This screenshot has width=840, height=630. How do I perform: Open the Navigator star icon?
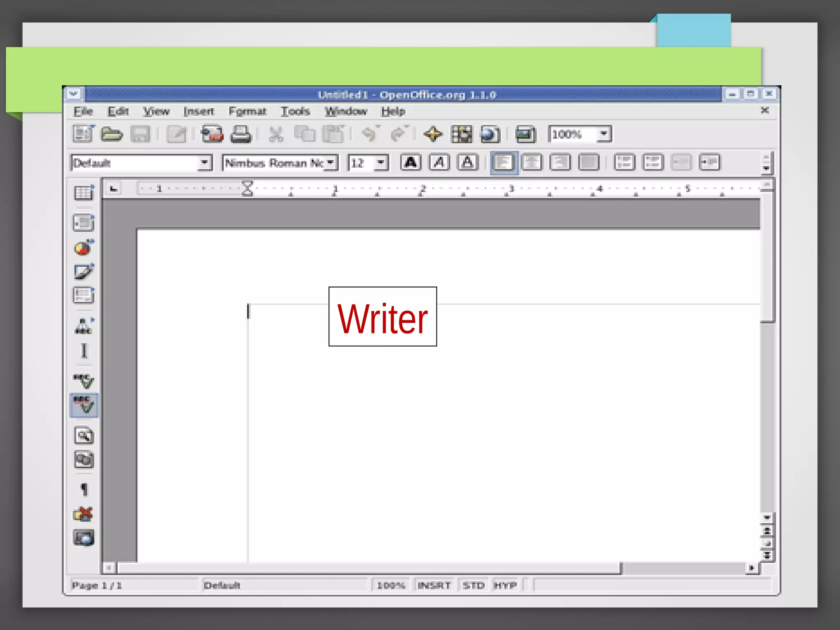[433, 134]
